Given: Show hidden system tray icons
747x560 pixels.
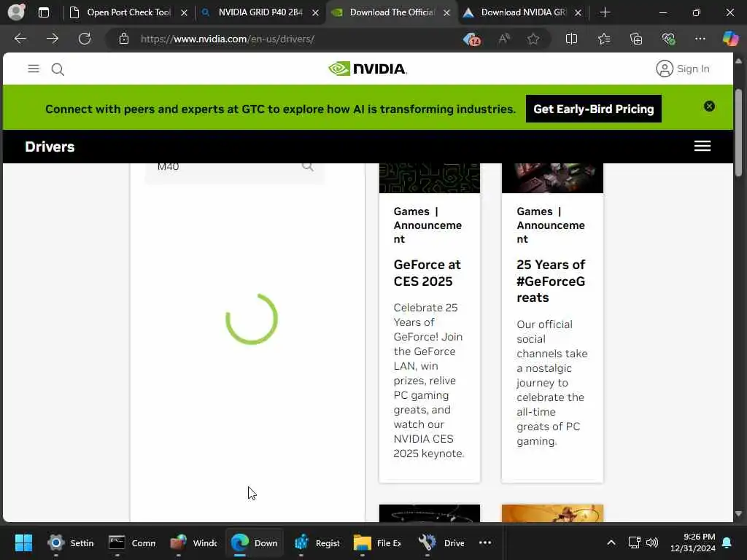Looking at the screenshot, I should (611, 542).
